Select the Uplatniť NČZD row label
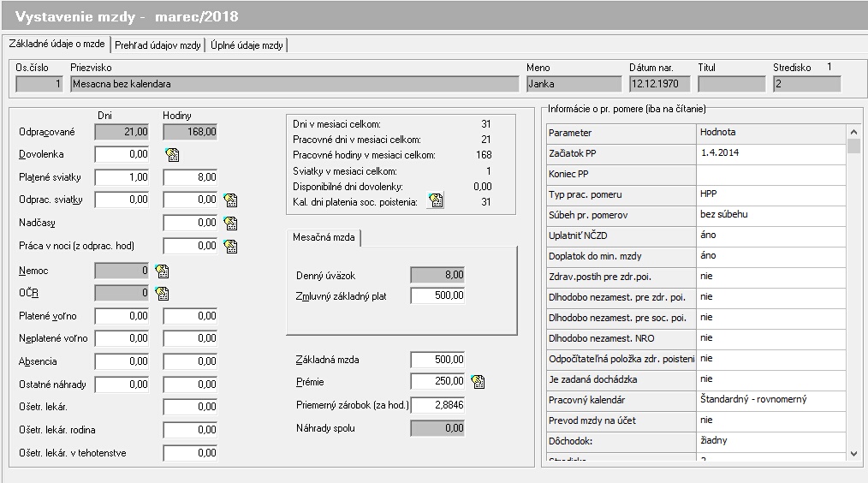Viewport: 868px width, 483px height. [x=621, y=236]
